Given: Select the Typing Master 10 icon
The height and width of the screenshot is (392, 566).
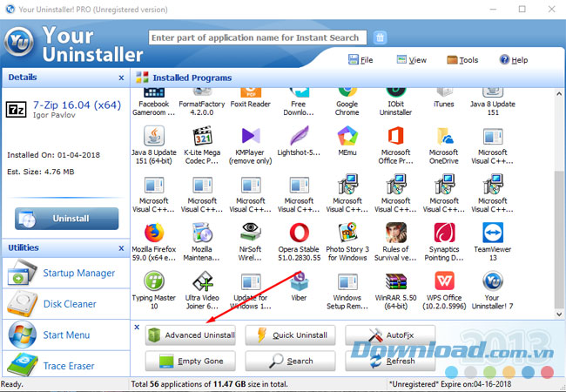Looking at the screenshot, I should tap(154, 281).
